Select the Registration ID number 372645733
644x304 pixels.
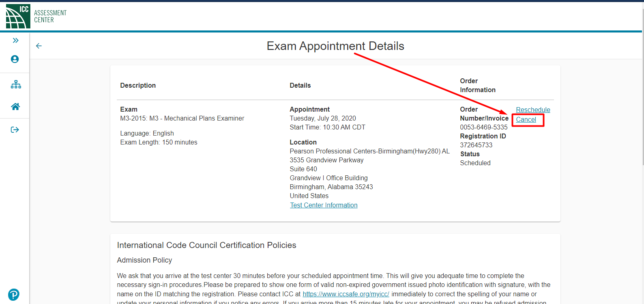point(476,144)
